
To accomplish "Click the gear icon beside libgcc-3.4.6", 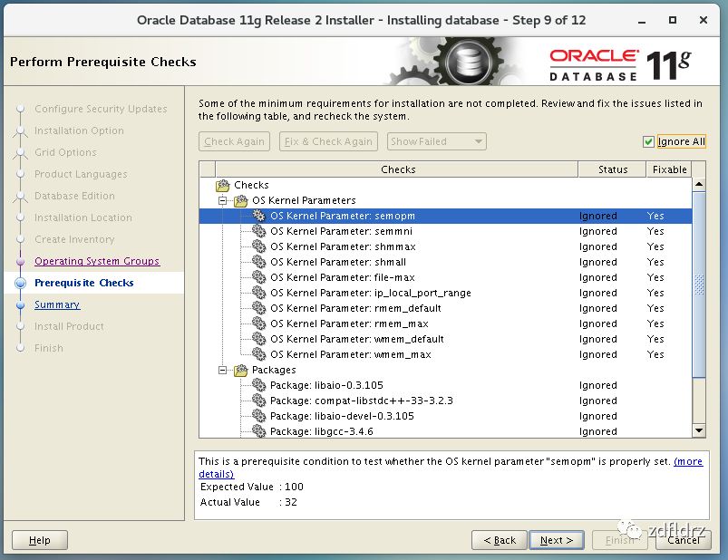I will click(258, 431).
